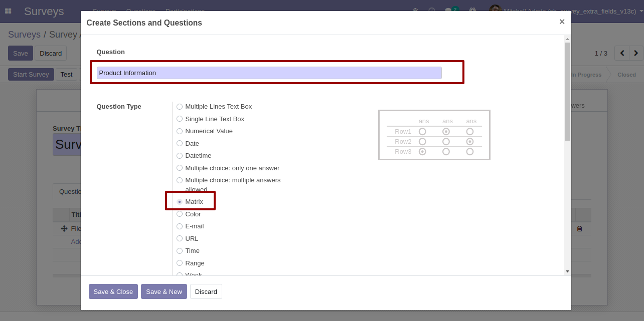Select Multiple choice: only one answer
The height and width of the screenshot is (321, 644).
180,168
